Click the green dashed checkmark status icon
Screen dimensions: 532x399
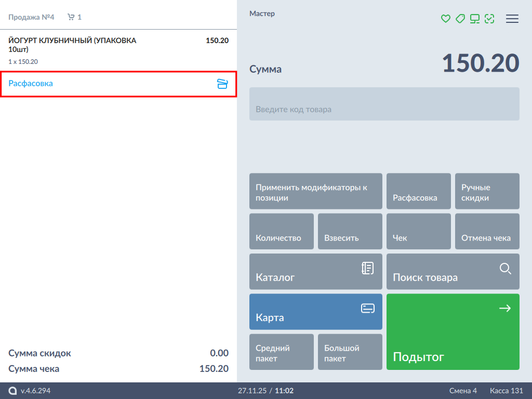(x=489, y=19)
